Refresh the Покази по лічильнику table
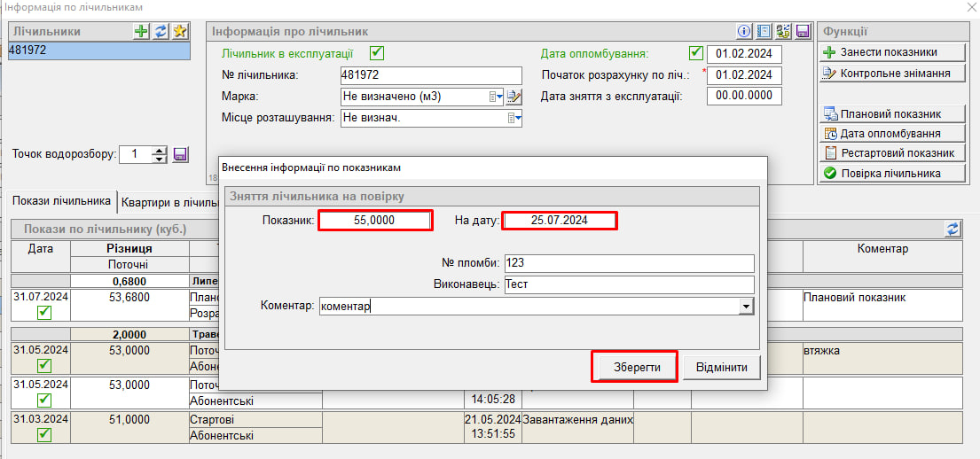Screen dimensions: 980x459 [x=953, y=229]
